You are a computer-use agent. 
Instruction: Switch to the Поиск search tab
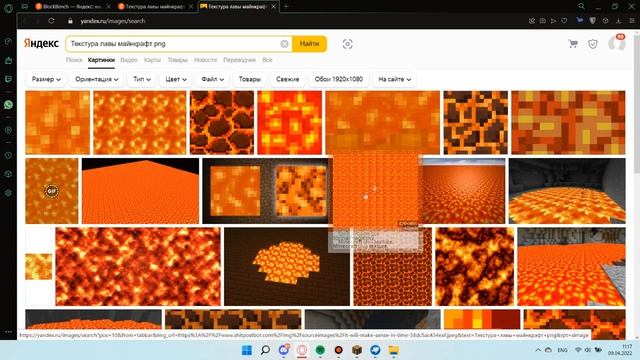click(x=74, y=60)
